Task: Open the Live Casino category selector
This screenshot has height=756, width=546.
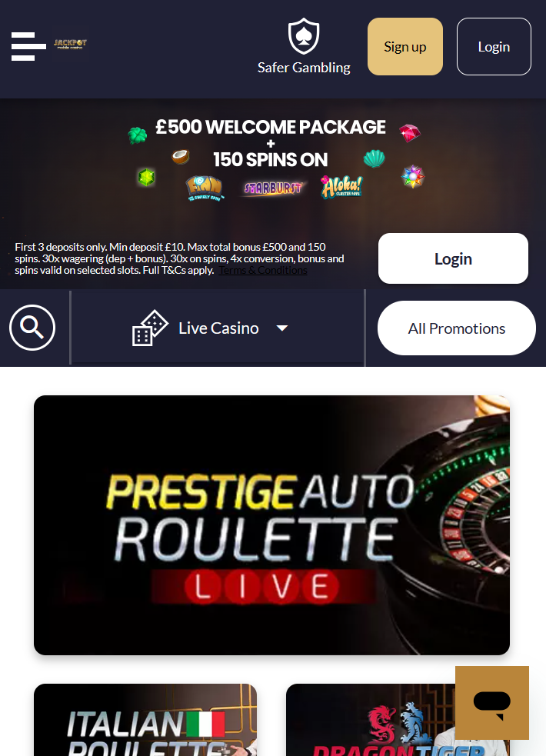Action: pos(218,328)
